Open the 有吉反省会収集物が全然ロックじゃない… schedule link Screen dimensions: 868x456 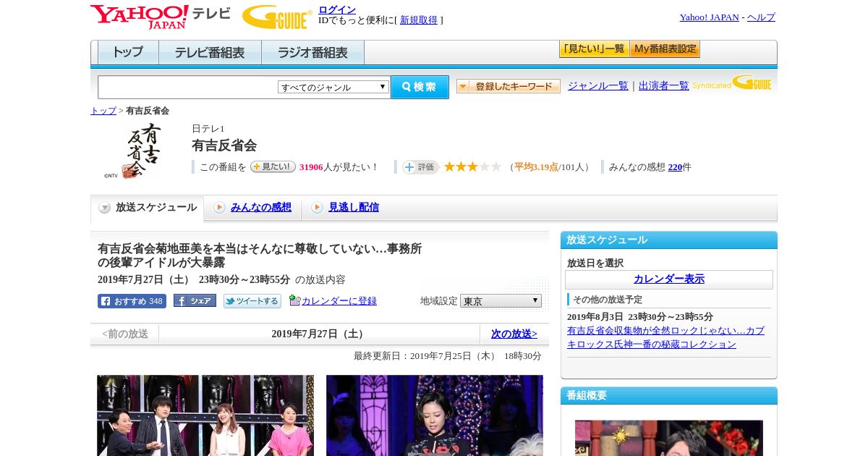[665, 337]
